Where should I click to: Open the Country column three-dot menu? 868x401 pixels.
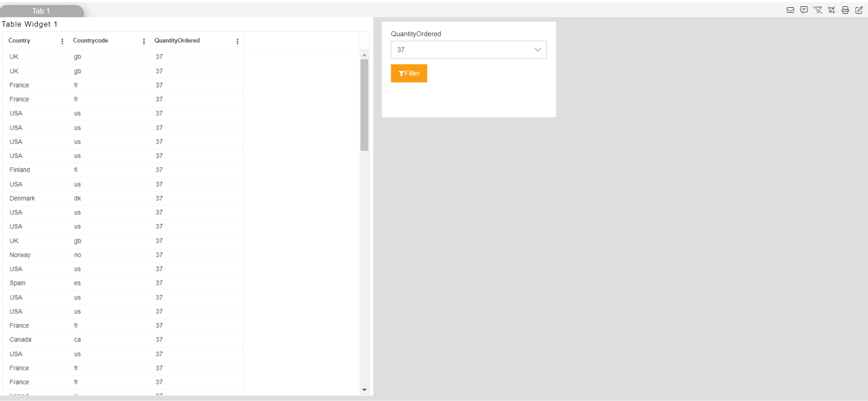[62, 41]
